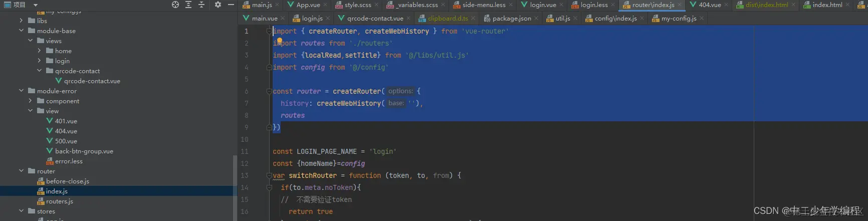Image resolution: width=868 pixels, height=221 pixels.
Task: Open the side-menu.less tab
Action: (484, 5)
